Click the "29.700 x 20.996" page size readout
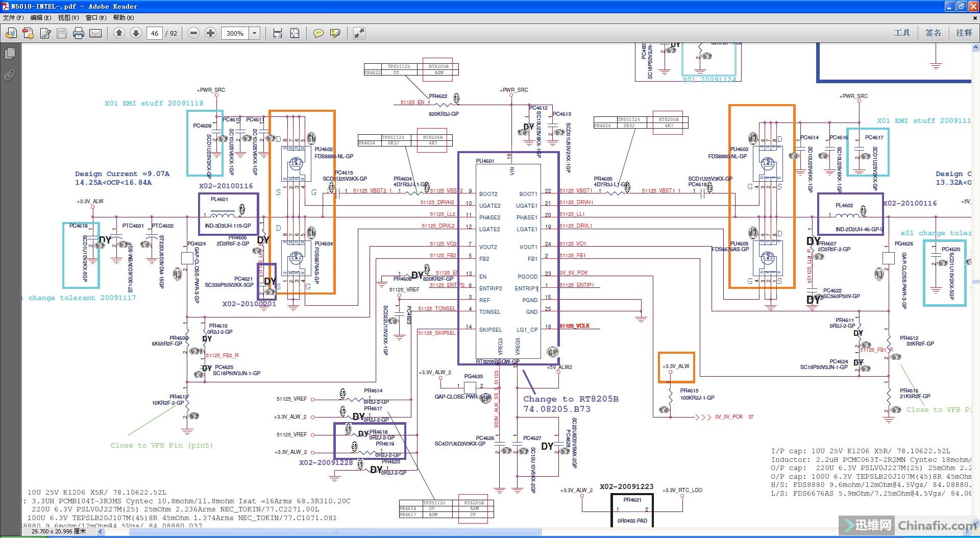This screenshot has height=538, width=980. [x=59, y=531]
